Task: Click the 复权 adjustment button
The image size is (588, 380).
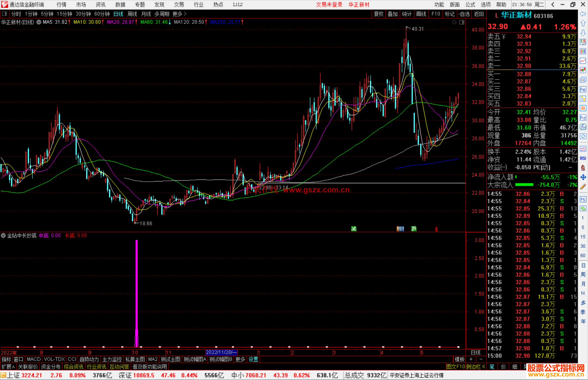Action: (379, 14)
